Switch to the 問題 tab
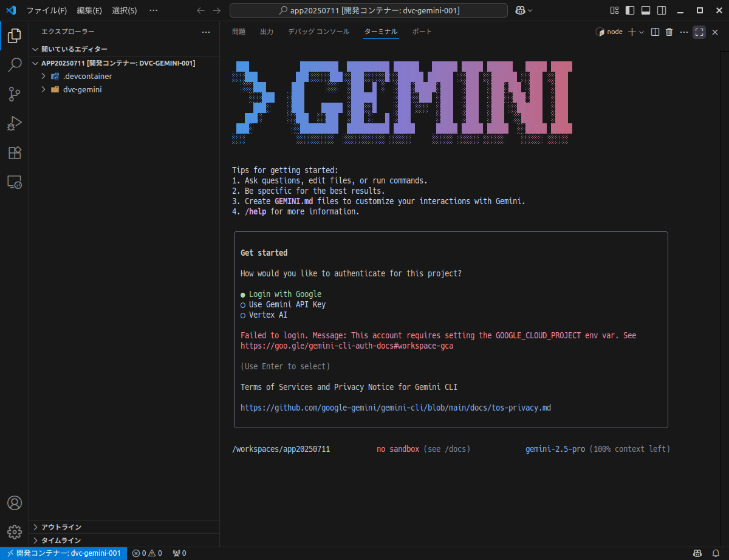 tap(239, 32)
